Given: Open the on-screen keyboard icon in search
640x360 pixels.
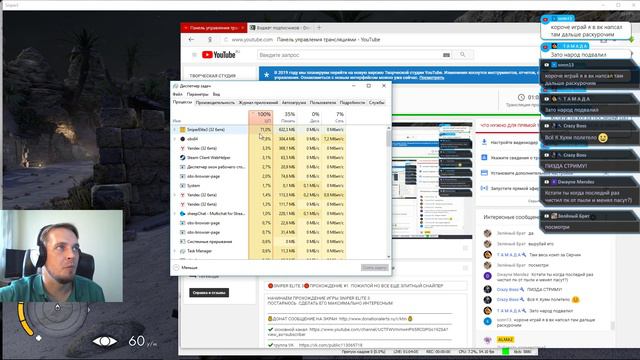Looking at the screenshot, I should click(446, 55).
